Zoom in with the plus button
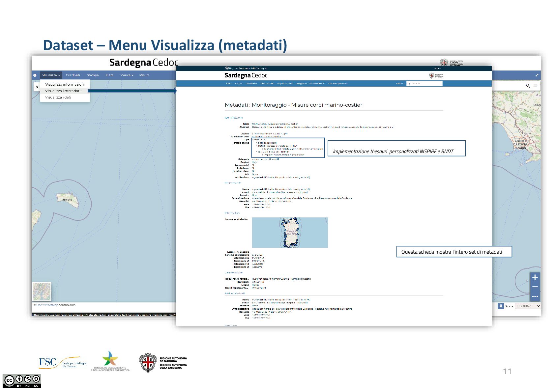The width and height of the screenshot is (555, 392). (535, 277)
